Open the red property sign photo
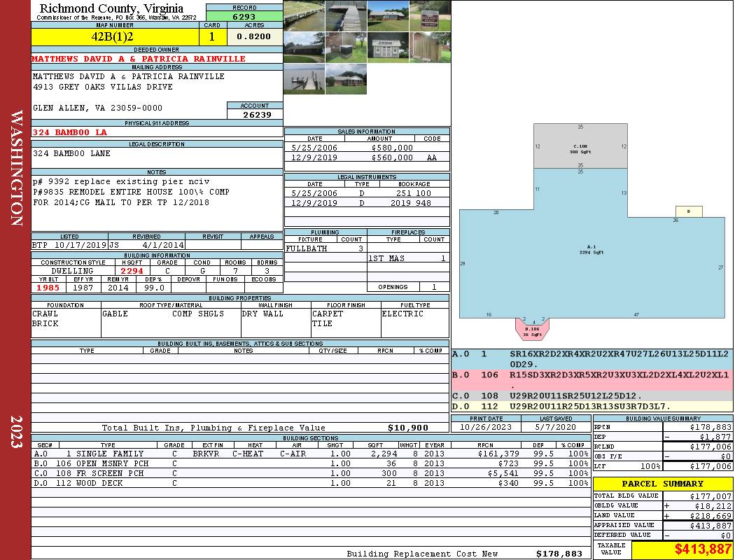Screen dimensions: 735x560 click(428, 15)
